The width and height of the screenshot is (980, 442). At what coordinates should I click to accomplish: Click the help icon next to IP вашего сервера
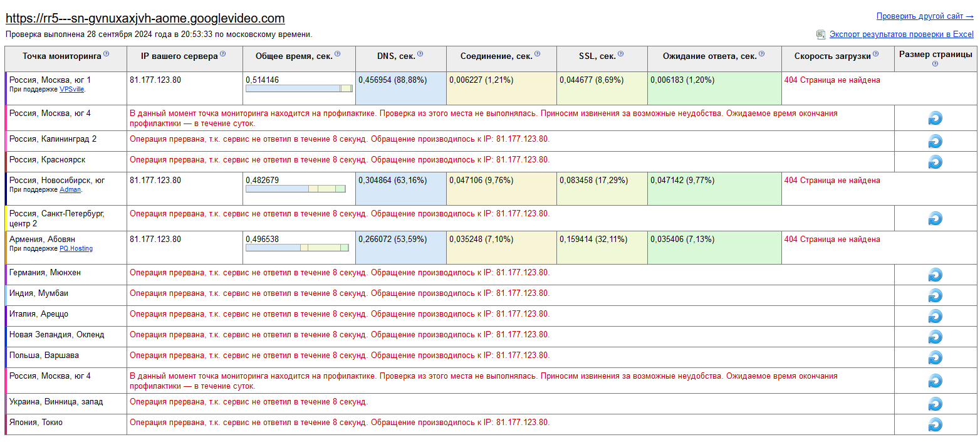click(x=223, y=54)
